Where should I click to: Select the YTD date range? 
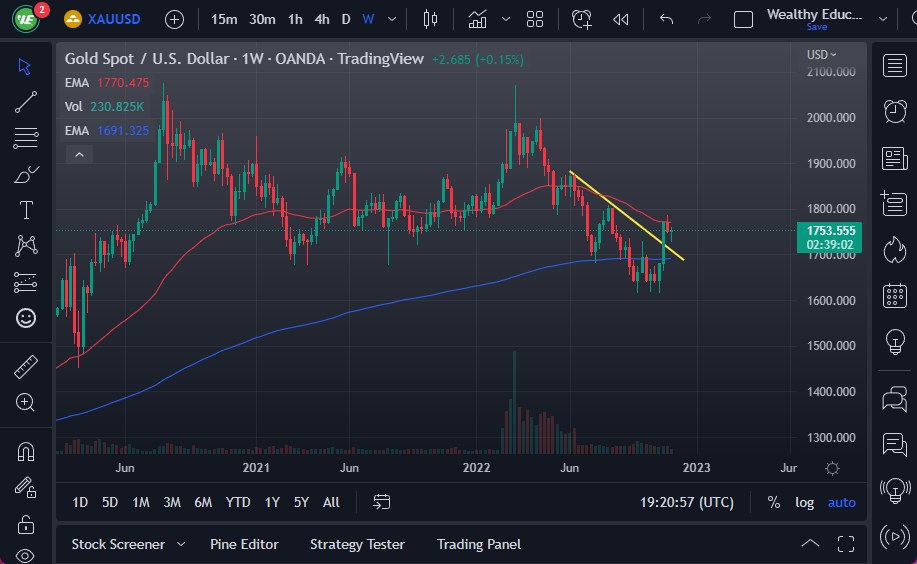coord(238,502)
